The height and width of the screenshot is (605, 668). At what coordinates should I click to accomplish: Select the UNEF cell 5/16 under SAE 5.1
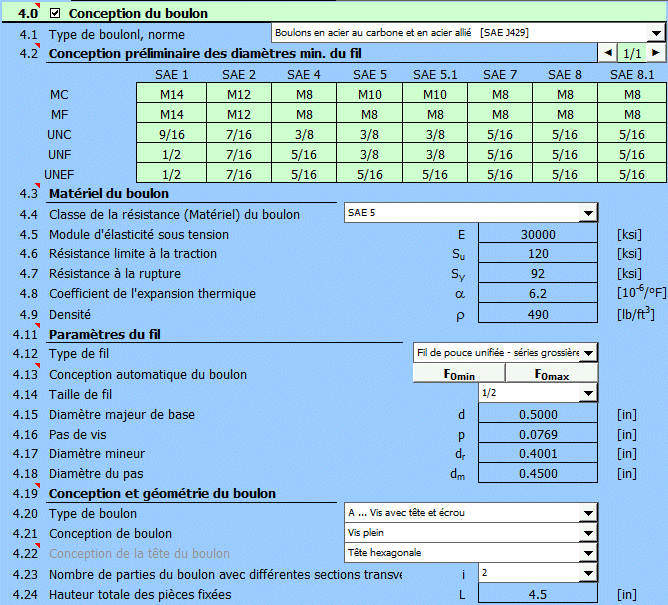pos(435,174)
